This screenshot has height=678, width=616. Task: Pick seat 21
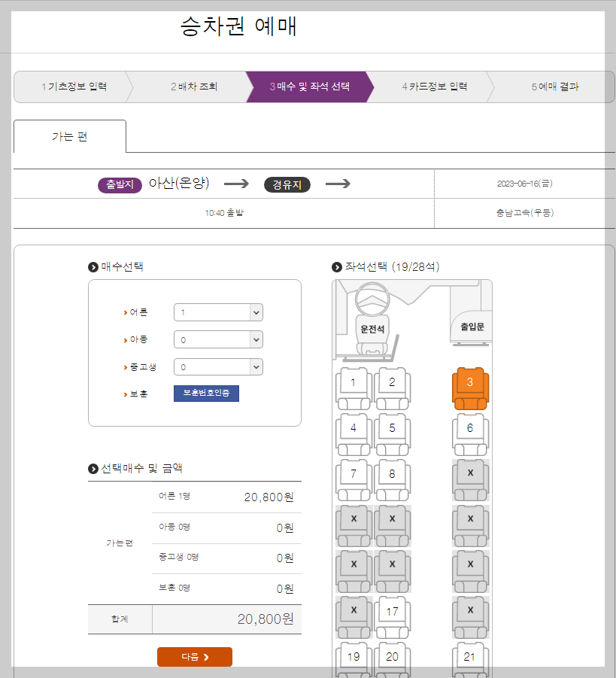pos(470,660)
